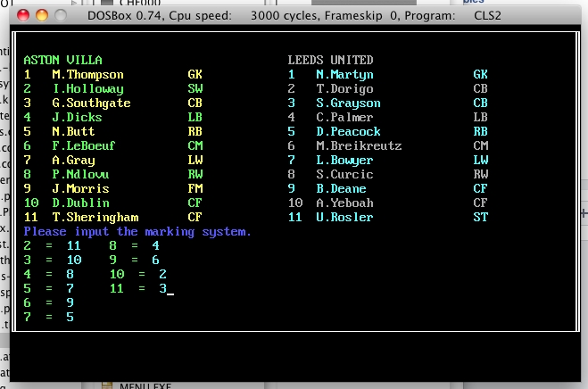Click player D.Peacock in Leeds United list

(348, 132)
